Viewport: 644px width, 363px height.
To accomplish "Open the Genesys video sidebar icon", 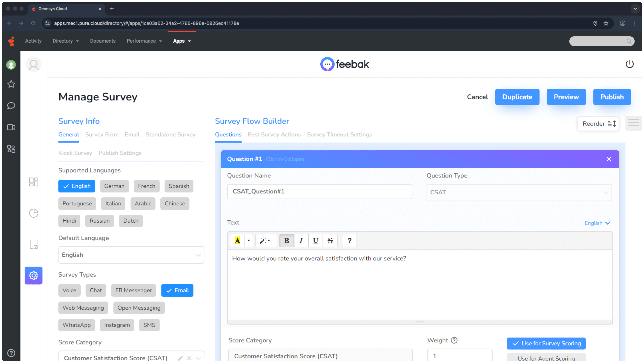I will click(11, 127).
